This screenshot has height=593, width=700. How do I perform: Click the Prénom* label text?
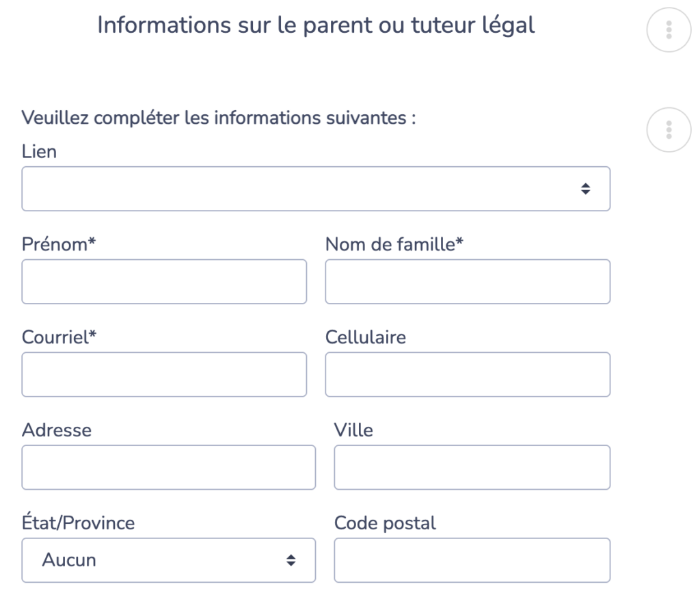pos(58,243)
